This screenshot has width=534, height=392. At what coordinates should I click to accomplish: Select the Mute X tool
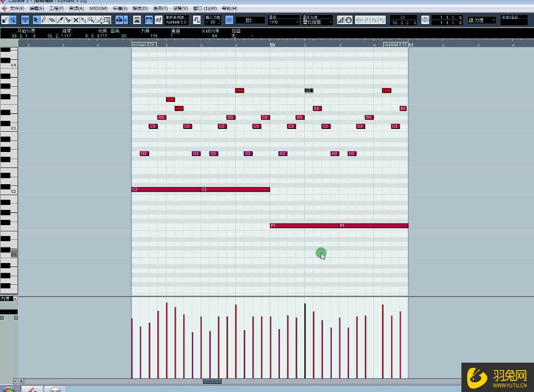pos(75,20)
